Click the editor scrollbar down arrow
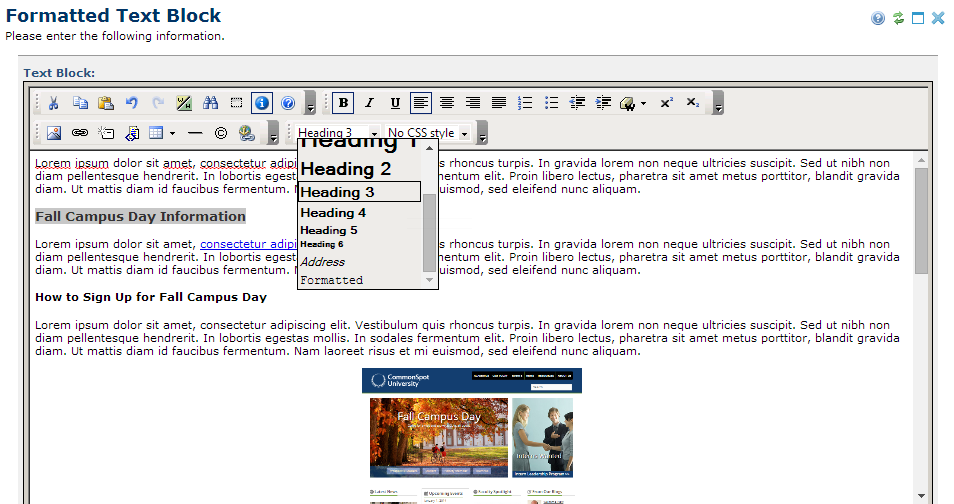Screen dimensions: 954x504 (x=921, y=496)
